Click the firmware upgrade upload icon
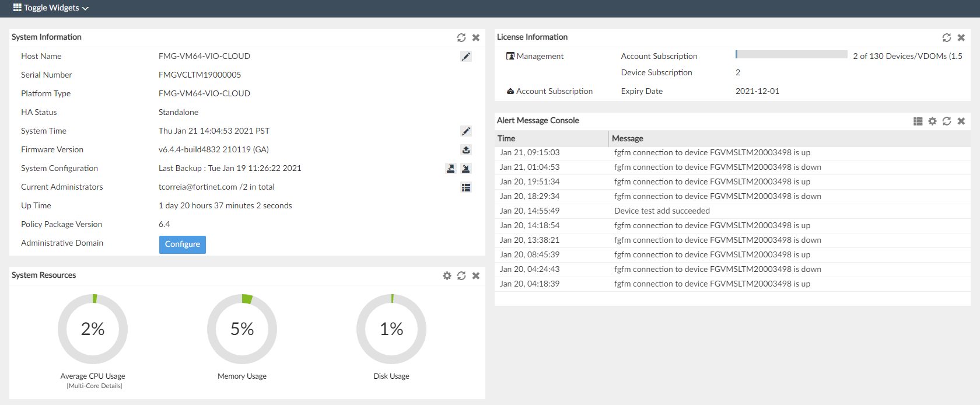 pyautogui.click(x=466, y=150)
